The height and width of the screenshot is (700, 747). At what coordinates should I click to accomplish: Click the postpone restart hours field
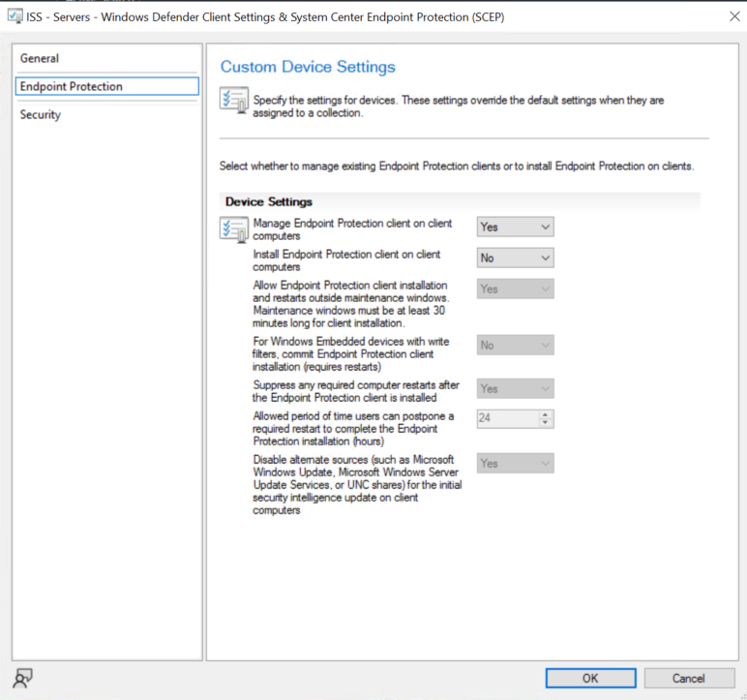click(x=508, y=418)
